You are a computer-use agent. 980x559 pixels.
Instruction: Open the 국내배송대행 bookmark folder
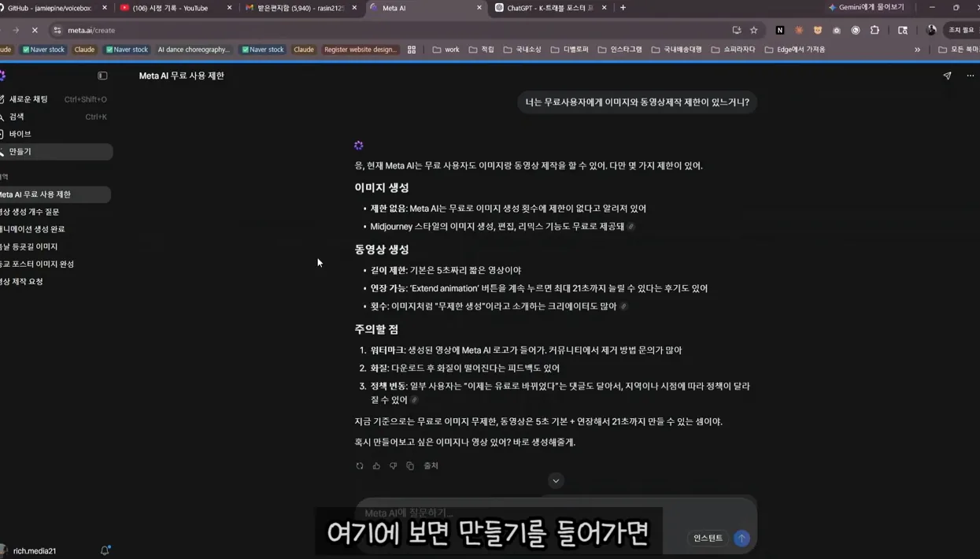pyautogui.click(x=675, y=50)
